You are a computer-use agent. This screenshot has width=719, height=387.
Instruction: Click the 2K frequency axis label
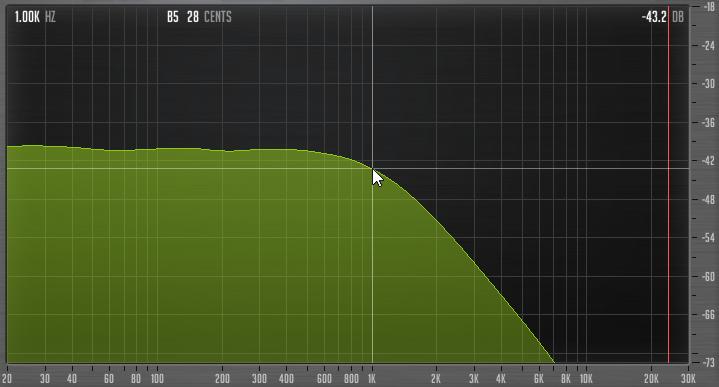pyautogui.click(x=436, y=379)
